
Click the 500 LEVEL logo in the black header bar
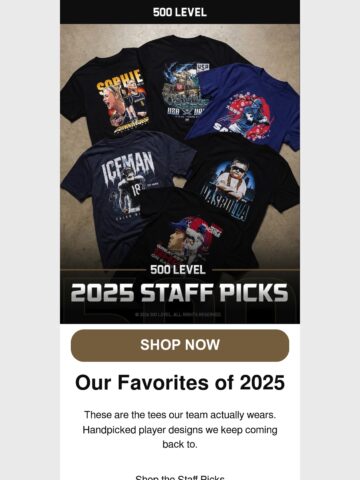(180, 12)
